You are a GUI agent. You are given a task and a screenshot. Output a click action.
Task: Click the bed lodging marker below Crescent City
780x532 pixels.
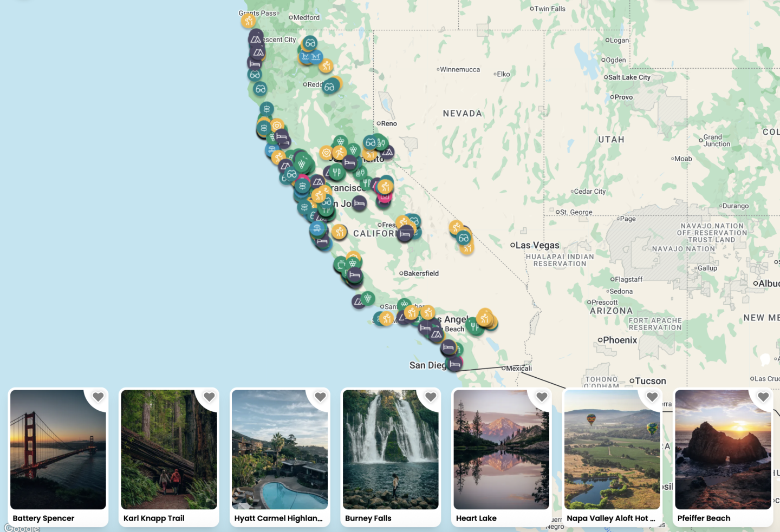tap(254, 64)
